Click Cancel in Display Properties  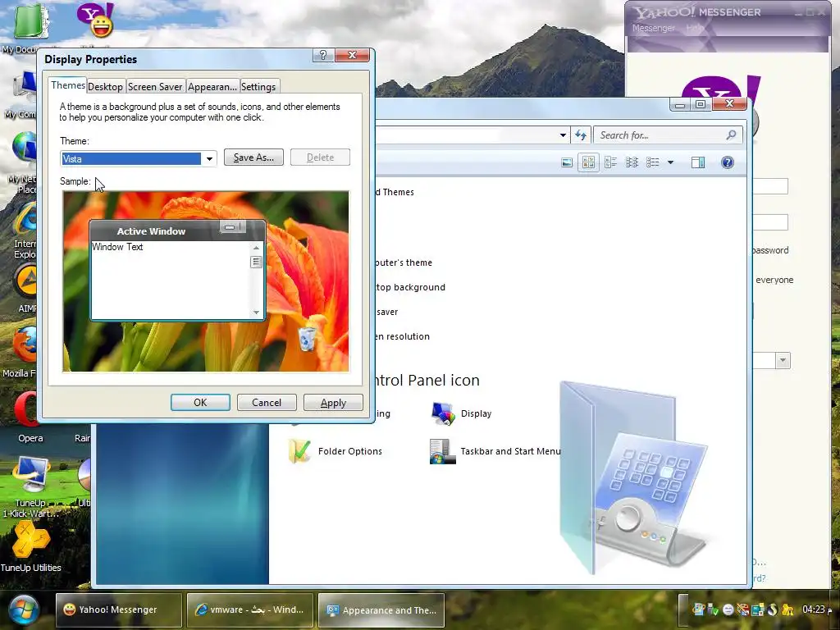[267, 402]
